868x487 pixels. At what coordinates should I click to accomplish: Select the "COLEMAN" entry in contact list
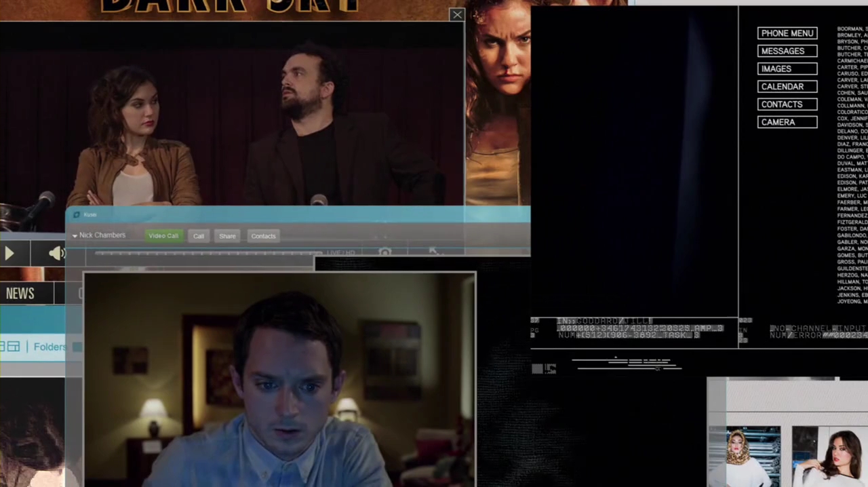point(852,100)
